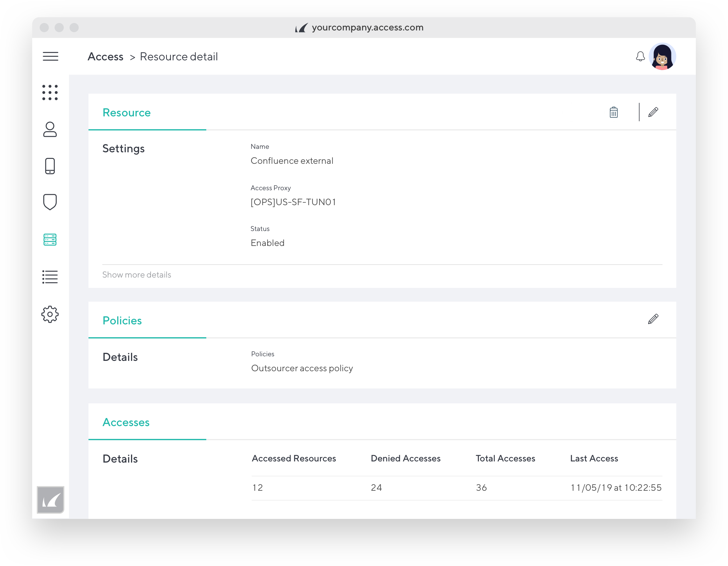Open the Policies shield icon
728x566 pixels.
pos(50,202)
